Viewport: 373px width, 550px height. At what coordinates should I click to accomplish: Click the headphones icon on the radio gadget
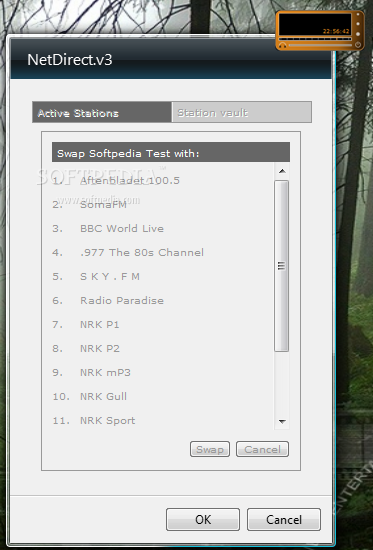282,45
